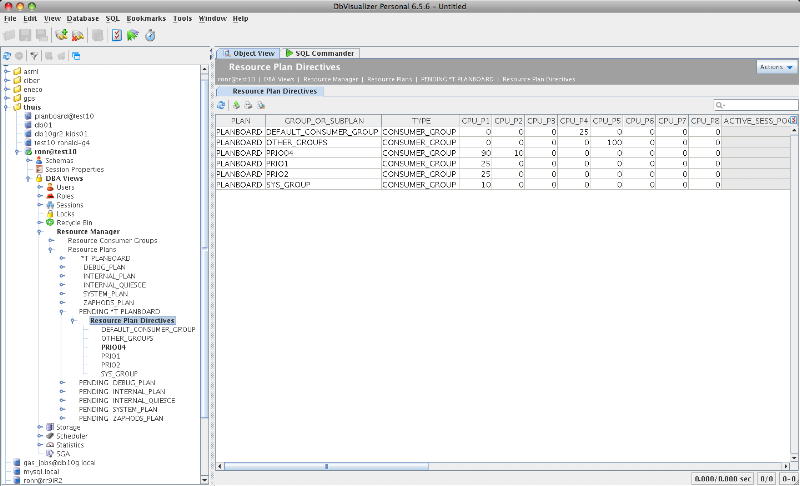800x486 pixels.
Task: Click the OTHER_GROUPS cell in the grid
Action: point(323,142)
